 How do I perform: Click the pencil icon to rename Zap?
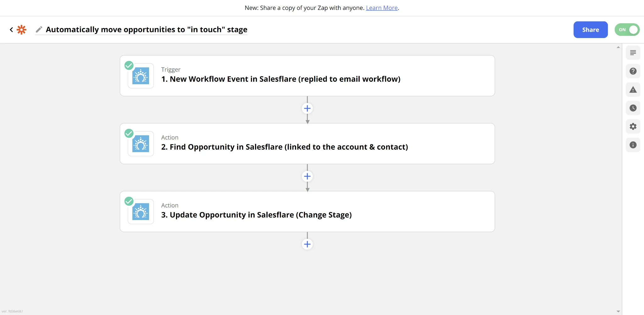(x=39, y=30)
